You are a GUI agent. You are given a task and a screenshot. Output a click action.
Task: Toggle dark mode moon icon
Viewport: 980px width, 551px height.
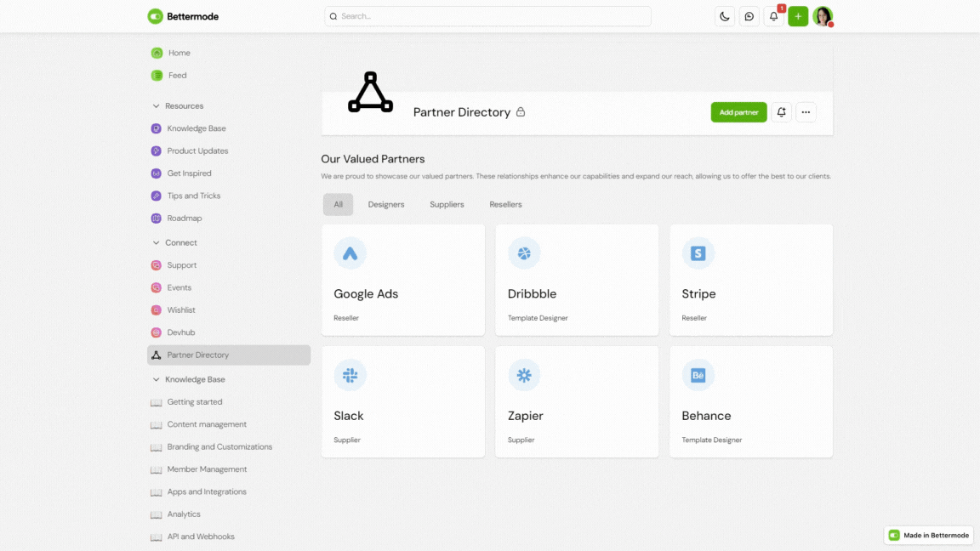725,16
